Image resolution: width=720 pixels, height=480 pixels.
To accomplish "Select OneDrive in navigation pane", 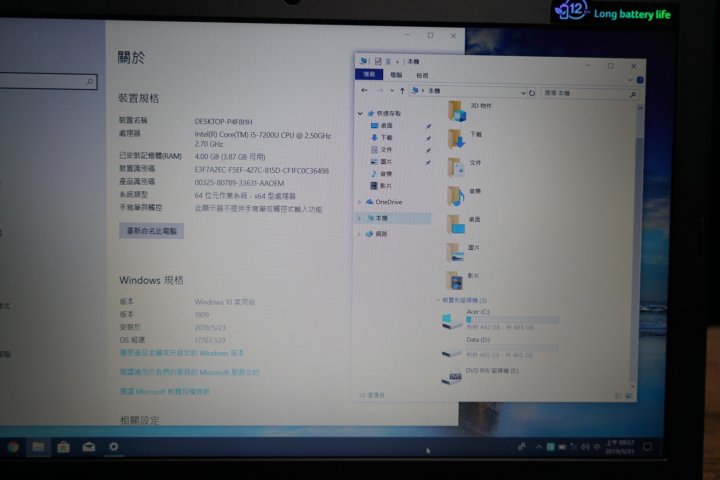I will 388,202.
